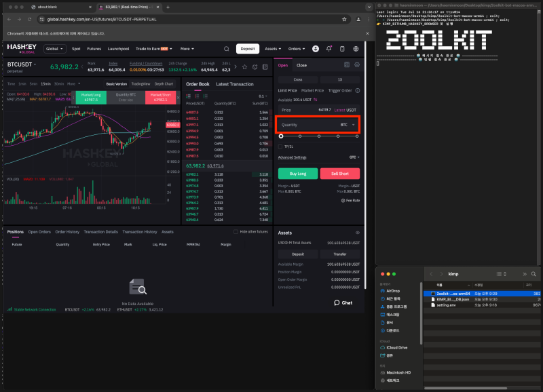Switch to the Close position tab
Image resolution: width=543 pixels, height=392 pixels.
(x=301, y=65)
